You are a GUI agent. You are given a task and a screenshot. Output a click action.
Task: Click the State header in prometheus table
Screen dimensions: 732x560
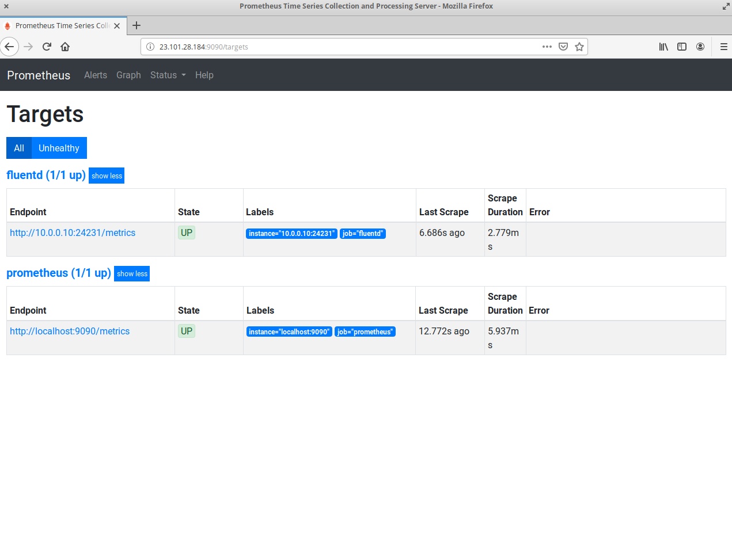click(x=189, y=310)
